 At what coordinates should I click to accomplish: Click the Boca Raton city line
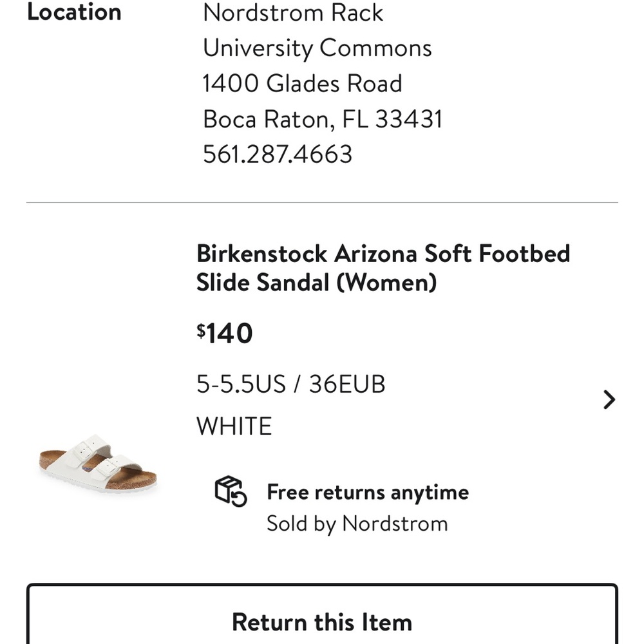322,119
